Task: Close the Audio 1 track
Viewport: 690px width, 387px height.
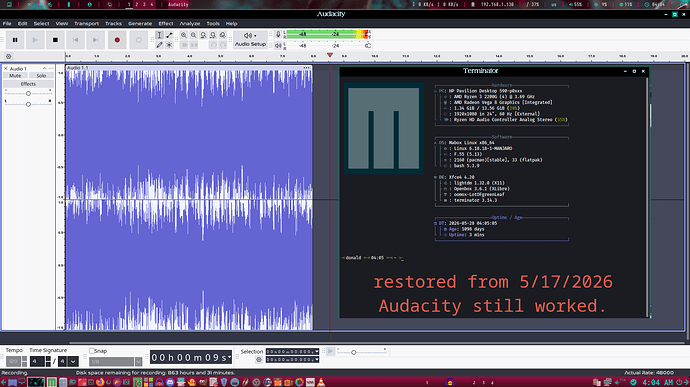Action: coord(6,69)
